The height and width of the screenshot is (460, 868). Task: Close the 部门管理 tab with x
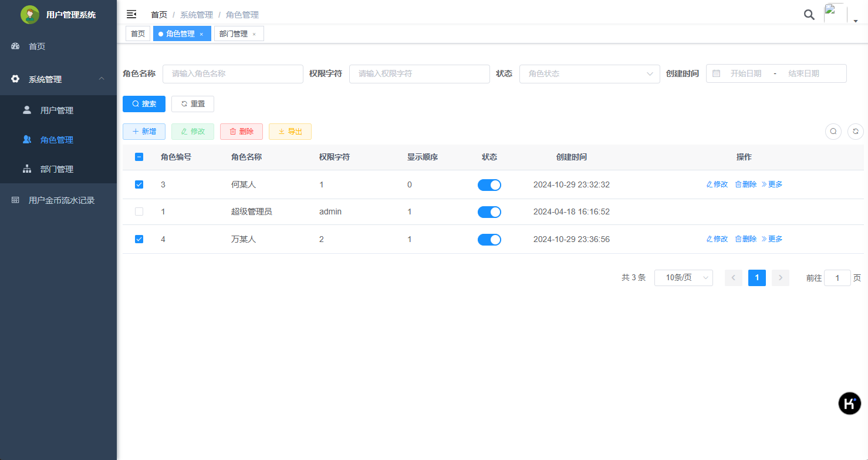tap(254, 34)
